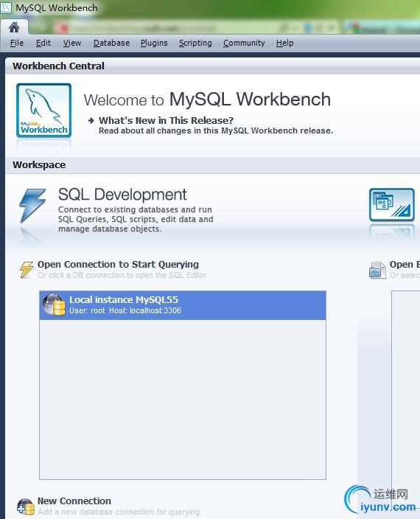Select Local instance MySQL55 connection
The image size is (420, 519).
click(183, 305)
